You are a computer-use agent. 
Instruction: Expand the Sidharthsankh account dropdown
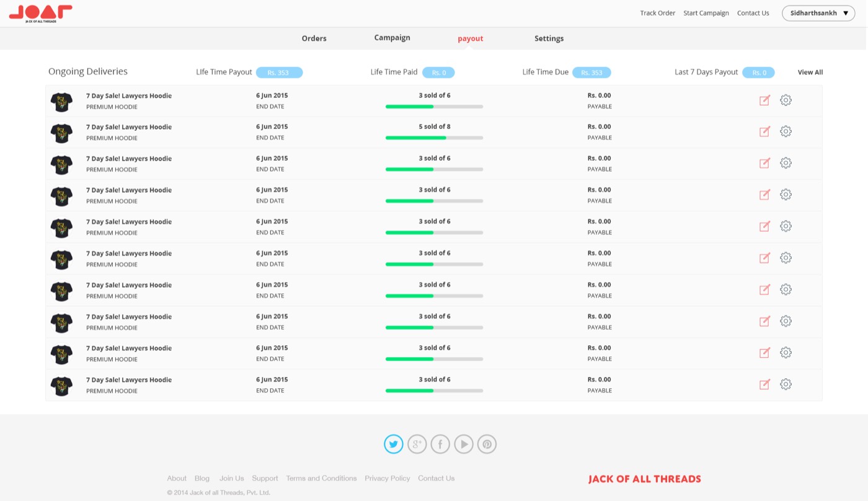(818, 13)
